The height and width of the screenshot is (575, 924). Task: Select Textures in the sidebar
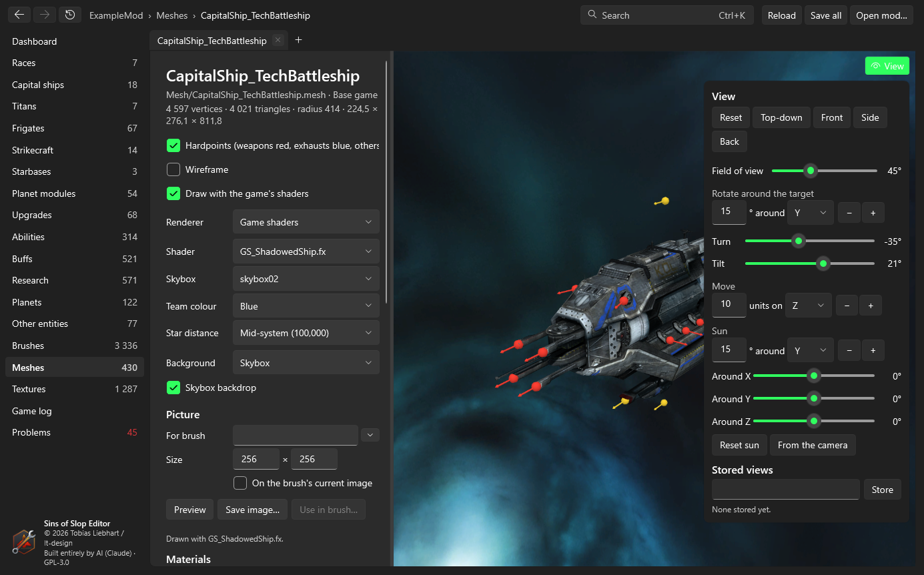(74, 389)
